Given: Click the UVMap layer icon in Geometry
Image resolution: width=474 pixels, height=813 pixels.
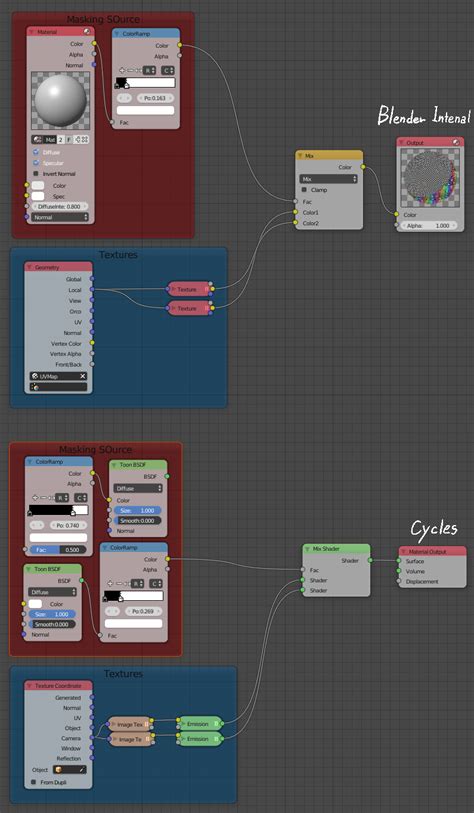Looking at the screenshot, I should pos(35,376).
